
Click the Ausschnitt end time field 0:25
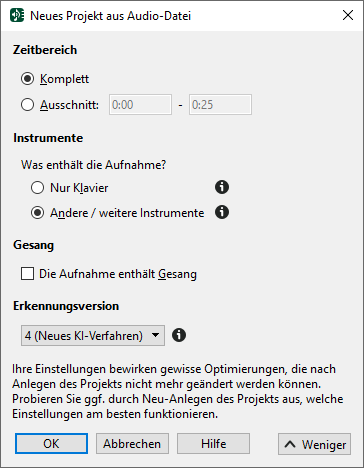(x=220, y=105)
